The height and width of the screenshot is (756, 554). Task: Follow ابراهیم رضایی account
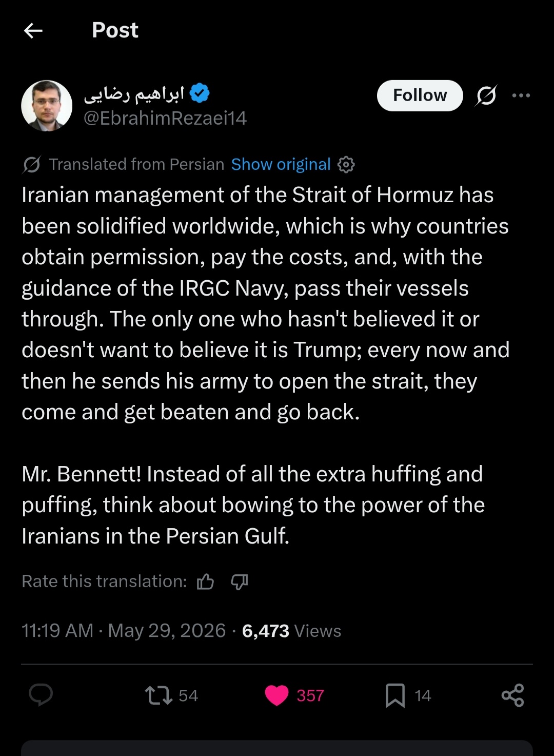[x=420, y=95]
